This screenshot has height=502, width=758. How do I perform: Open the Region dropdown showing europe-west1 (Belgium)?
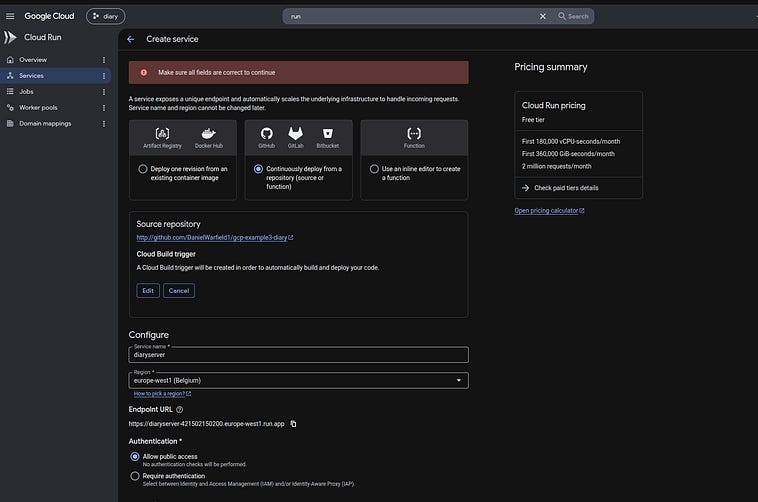pyautogui.click(x=298, y=380)
